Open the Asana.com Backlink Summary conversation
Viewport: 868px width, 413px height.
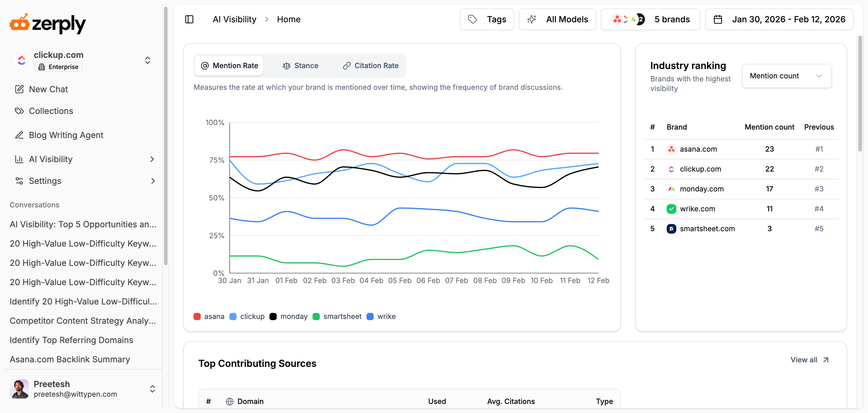70,359
